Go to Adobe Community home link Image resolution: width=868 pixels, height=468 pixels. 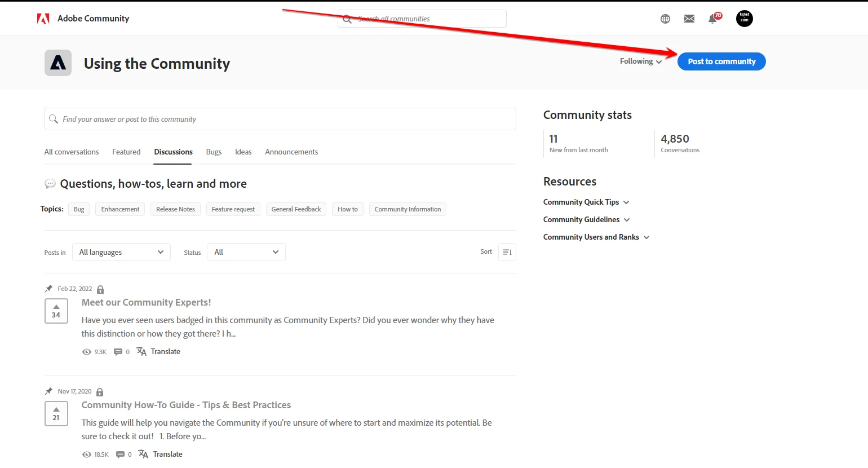point(93,19)
